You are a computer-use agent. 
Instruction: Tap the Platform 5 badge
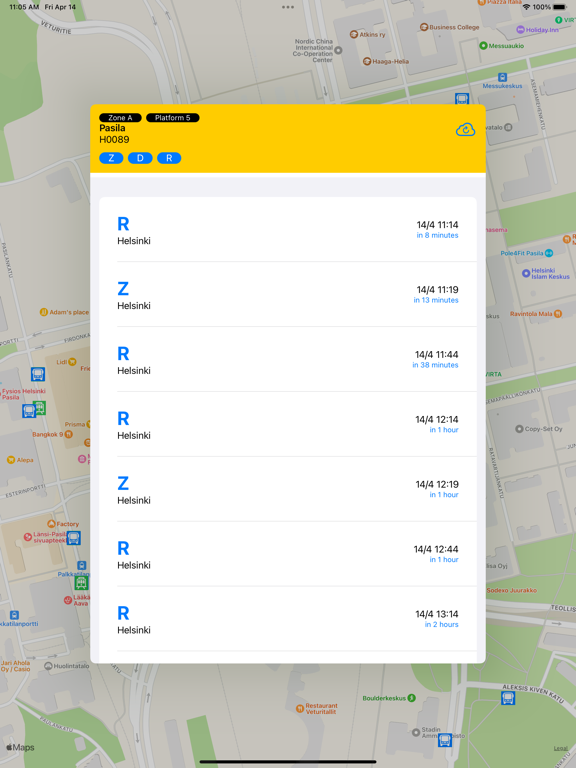tap(172, 118)
